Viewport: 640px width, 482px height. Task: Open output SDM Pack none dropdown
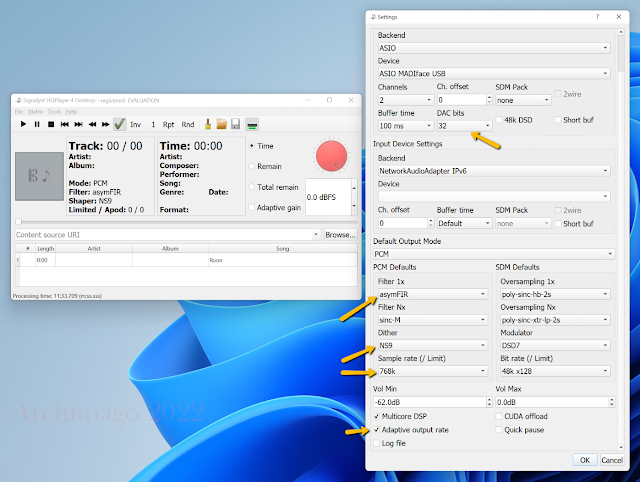523,100
